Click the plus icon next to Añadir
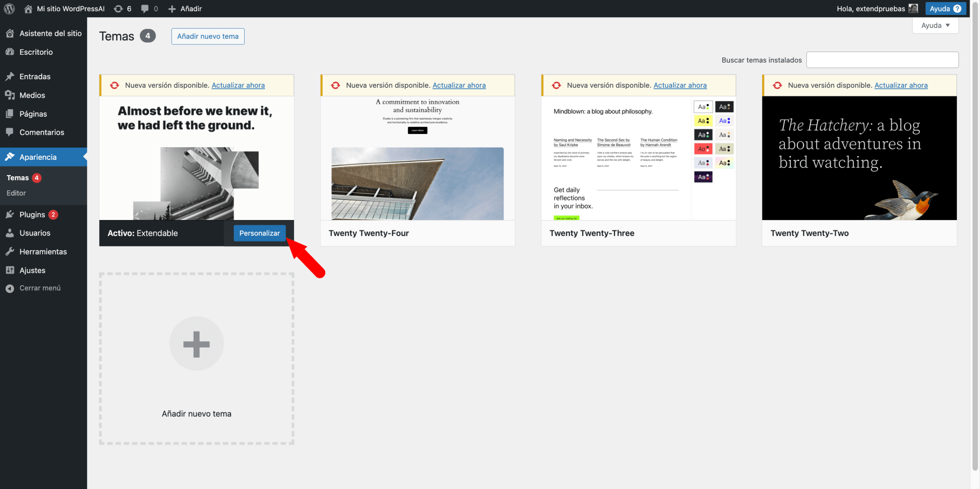Viewport: 980px width, 489px height. click(x=172, y=9)
